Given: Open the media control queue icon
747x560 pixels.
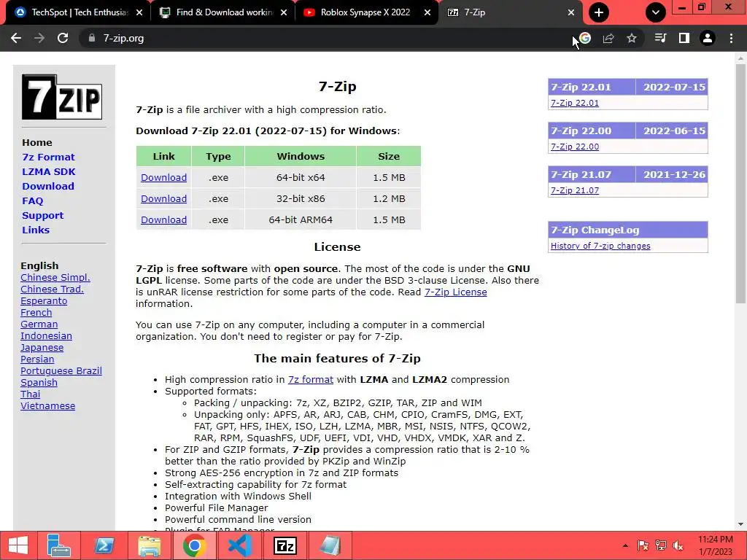Looking at the screenshot, I should (x=660, y=38).
